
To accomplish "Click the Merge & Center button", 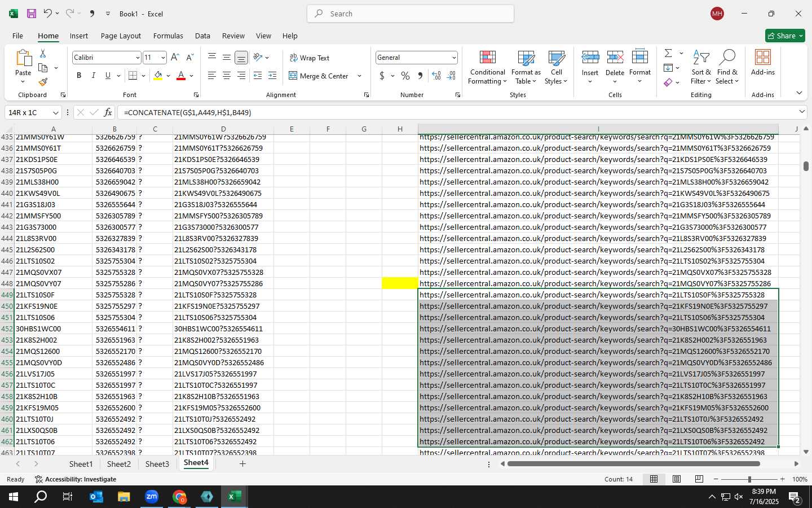I will coord(319,76).
